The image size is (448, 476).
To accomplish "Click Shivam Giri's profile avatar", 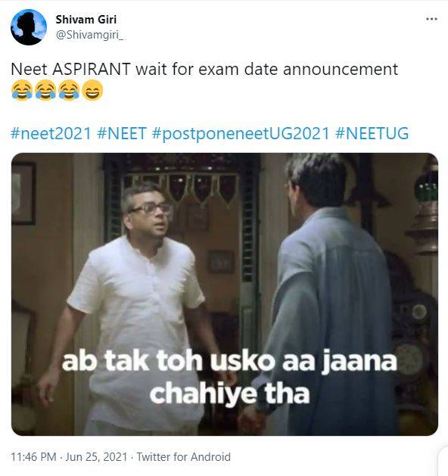I will tap(29, 27).
